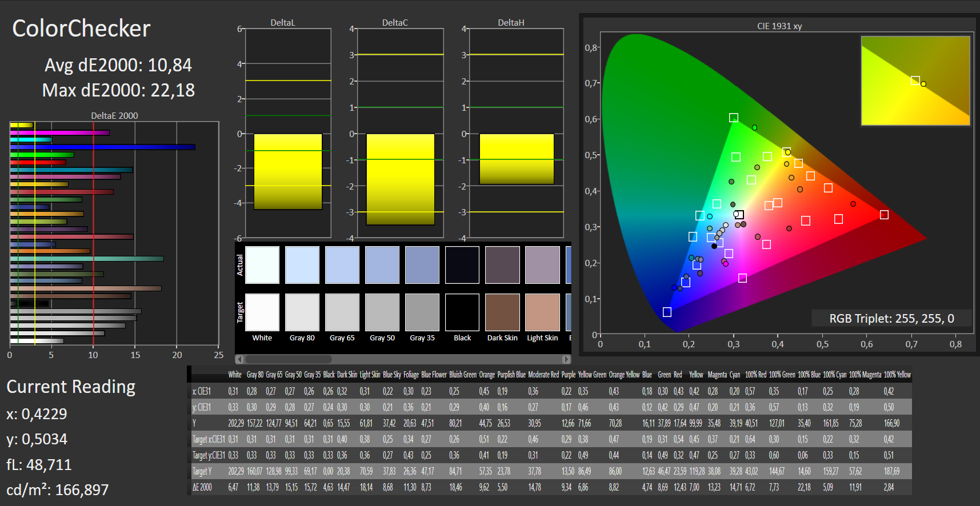This screenshot has height=506, width=980.
Task: Click the swatch strip horizontal scrollbar thumb
Action: (x=288, y=359)
